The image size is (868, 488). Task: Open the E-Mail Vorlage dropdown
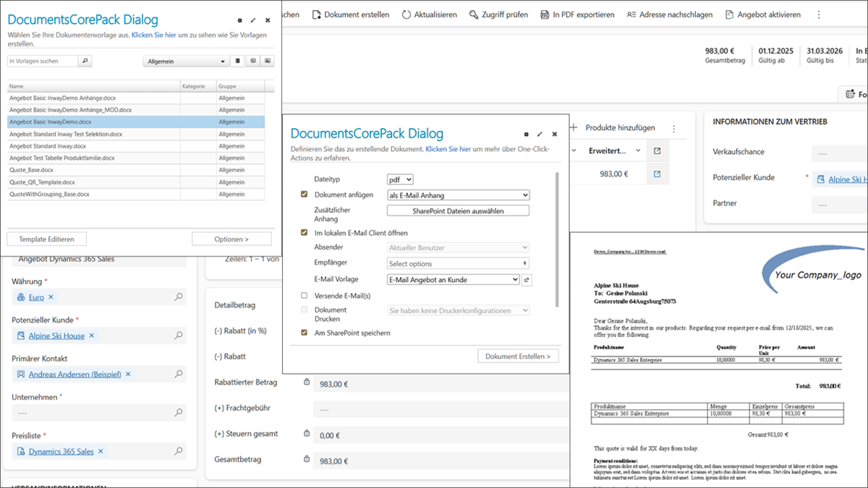[x=453, y=280]
